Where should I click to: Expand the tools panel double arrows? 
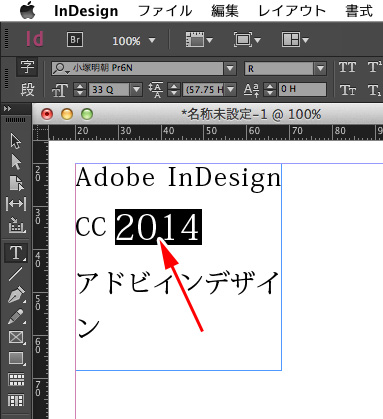pos(7,109)
